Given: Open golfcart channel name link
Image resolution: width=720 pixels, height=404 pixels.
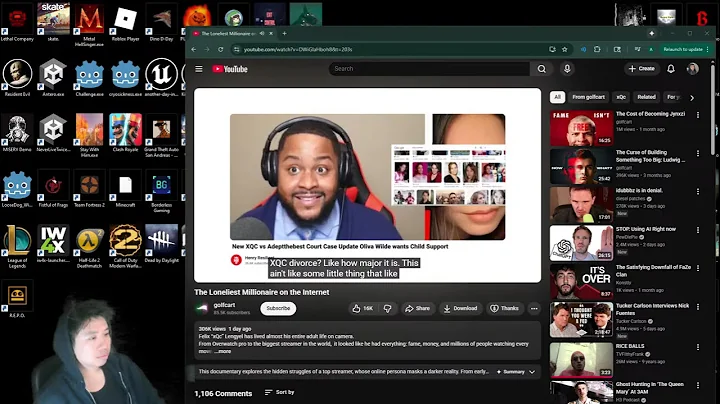Looking at the screenshot, I should pyautogui.click(x=224, y=305).
